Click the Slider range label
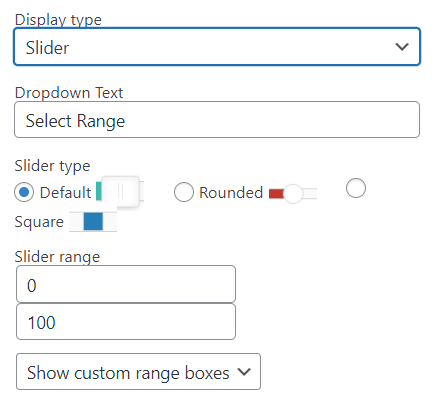The height and width of the screenshot is (397, 433). (x=57, y=257)
